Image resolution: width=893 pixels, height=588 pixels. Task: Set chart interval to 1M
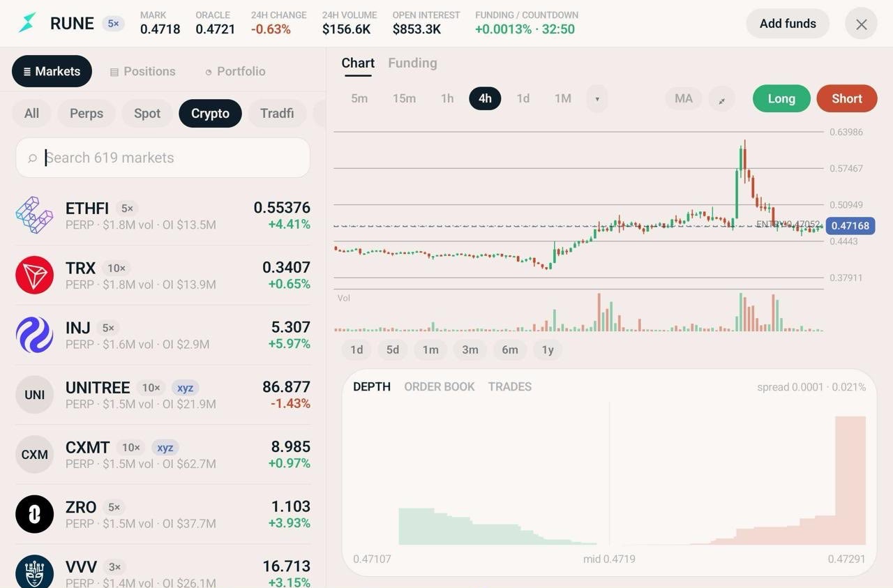(563, 99)
